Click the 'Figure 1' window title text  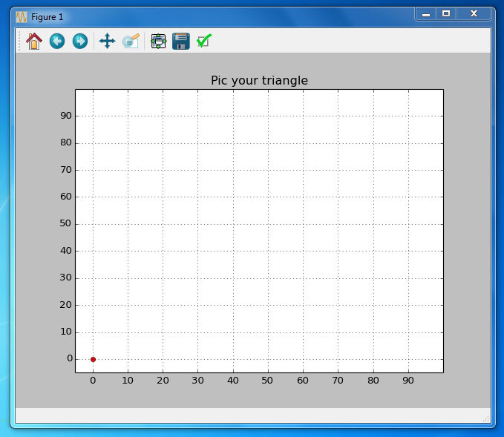[x=48, y=17]
